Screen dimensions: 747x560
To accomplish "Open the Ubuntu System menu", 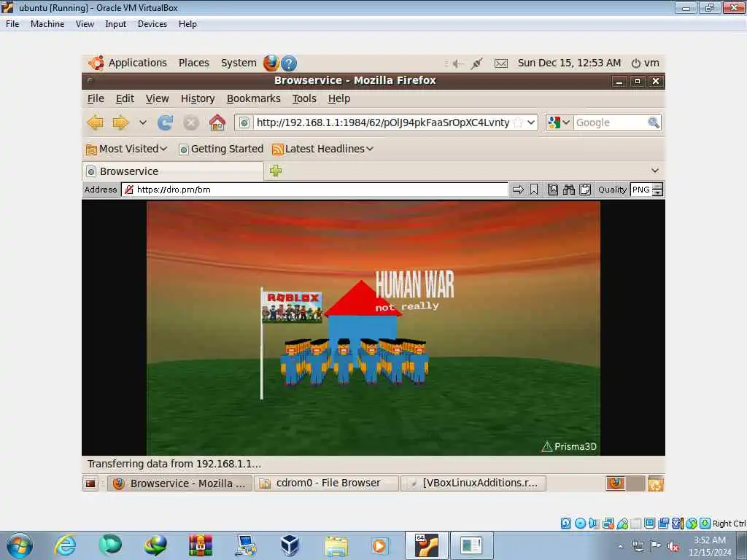I will (239, 63).
